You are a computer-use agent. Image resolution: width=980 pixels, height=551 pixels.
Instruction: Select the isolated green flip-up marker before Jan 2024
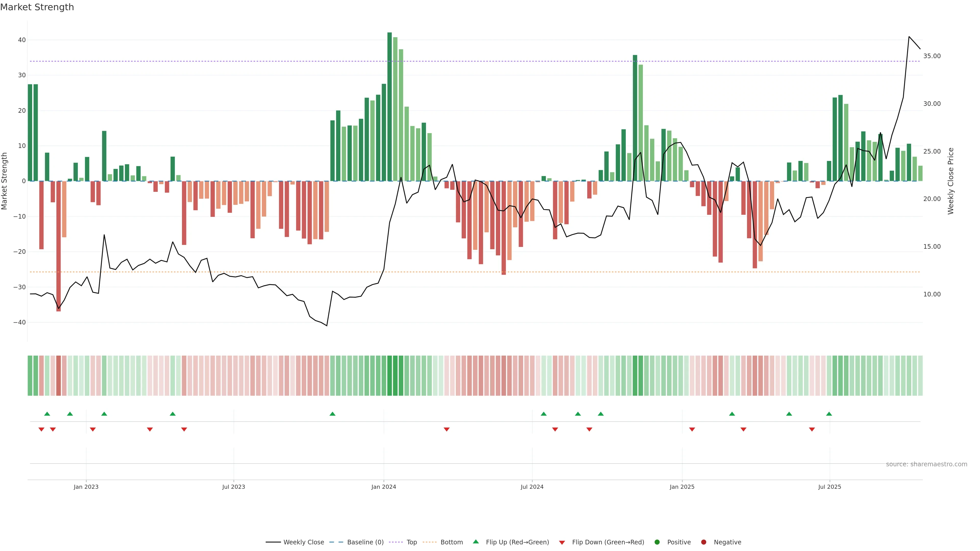tap(333, 414)
